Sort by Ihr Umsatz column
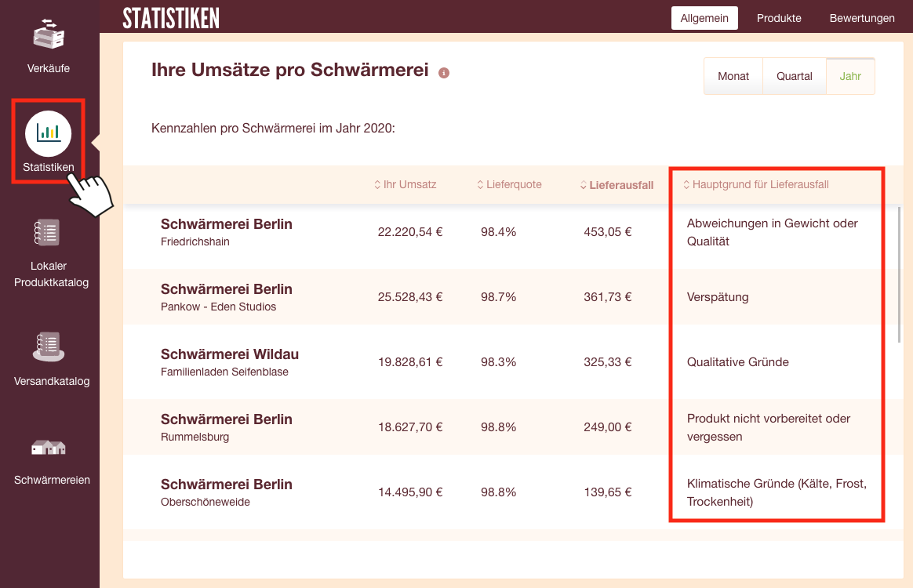The image size is (913, 588). (x=406, y=184)
